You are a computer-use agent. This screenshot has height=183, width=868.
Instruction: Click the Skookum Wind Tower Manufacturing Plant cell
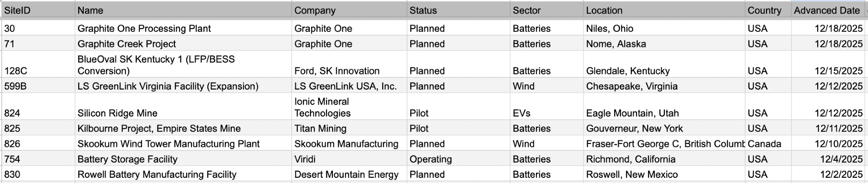coord(168,144)
